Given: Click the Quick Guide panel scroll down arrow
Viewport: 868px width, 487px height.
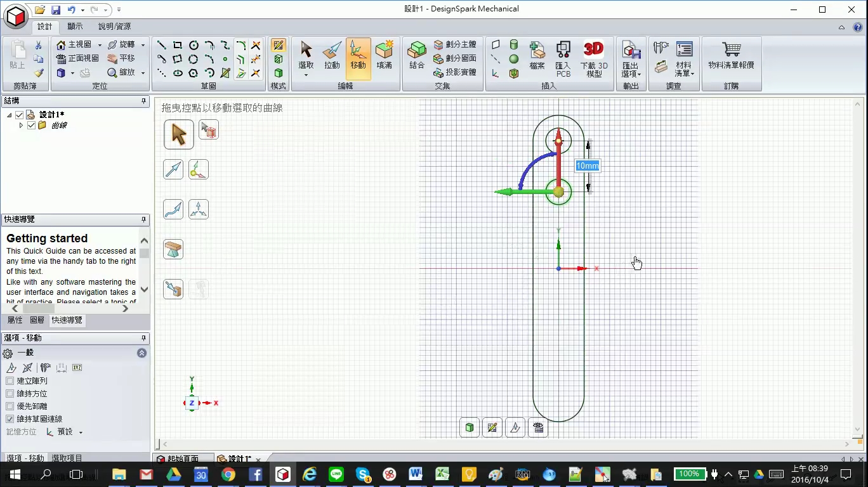Looking at the screenshot, I should pos(144,290).
